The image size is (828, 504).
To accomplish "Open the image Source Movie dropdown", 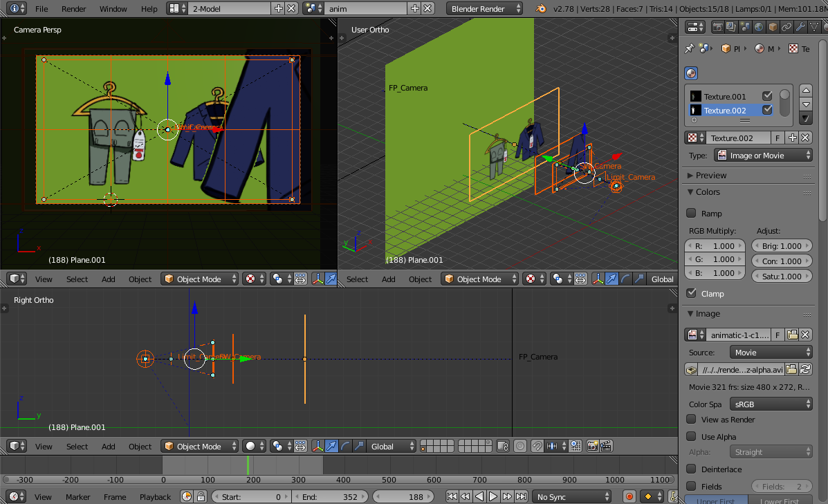I will click(771, 353).
